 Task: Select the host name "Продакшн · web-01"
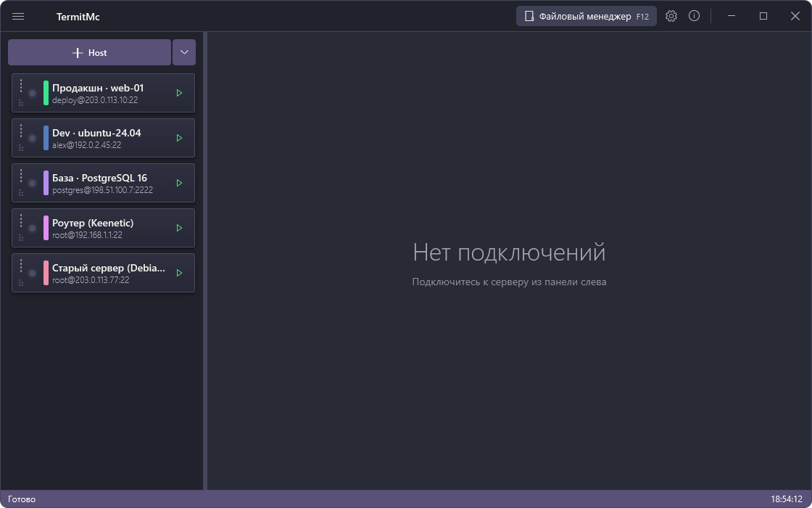click(x=98, y=88)
